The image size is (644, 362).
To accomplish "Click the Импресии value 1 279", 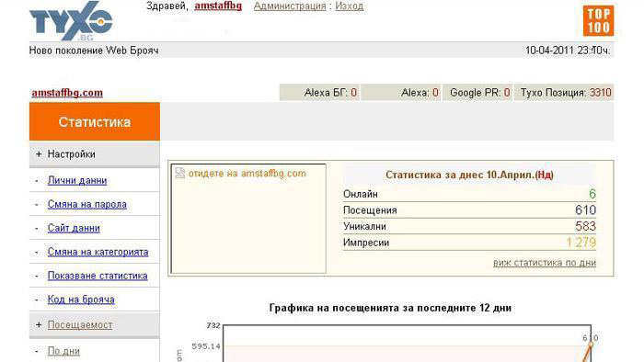I will point(581,243).
